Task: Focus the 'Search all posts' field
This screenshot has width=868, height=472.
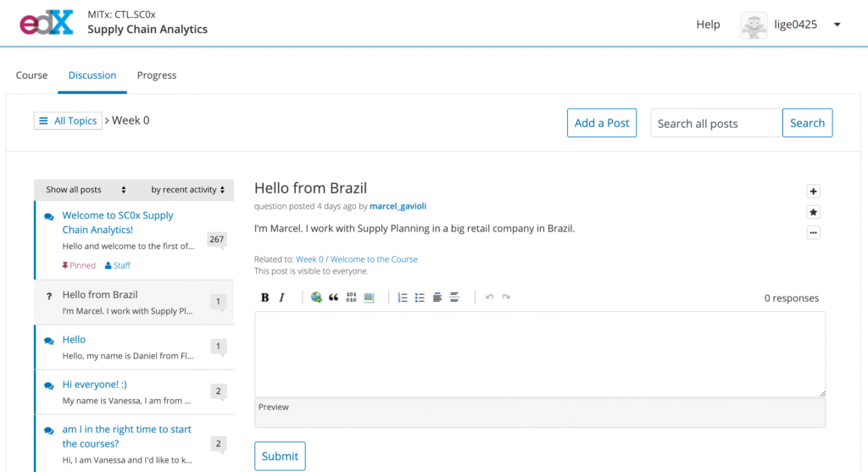Action: click(715, 123)
